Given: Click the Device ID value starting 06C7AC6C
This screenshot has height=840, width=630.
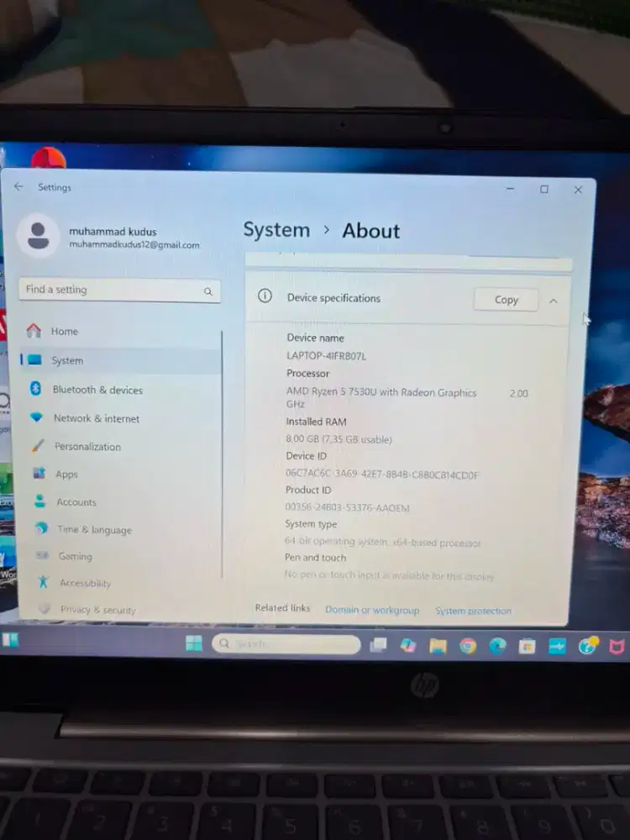Looking at the screenshot, I should 382,474.
